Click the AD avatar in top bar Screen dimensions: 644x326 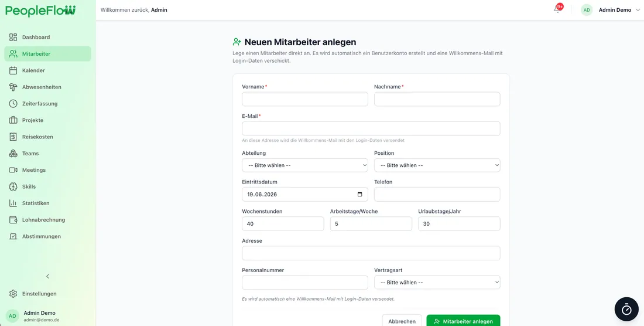click(587, 10)
